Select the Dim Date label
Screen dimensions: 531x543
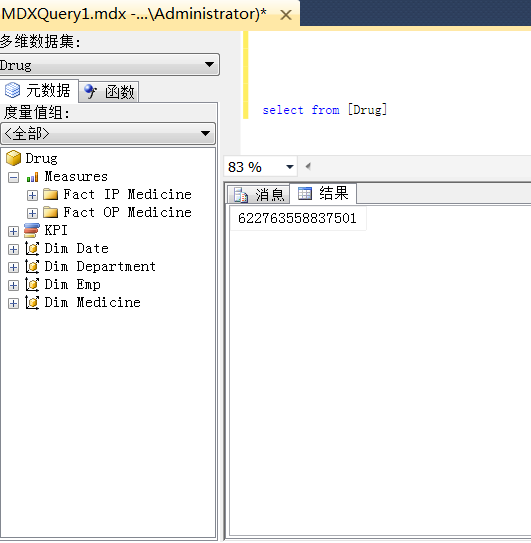pos(77,248)
